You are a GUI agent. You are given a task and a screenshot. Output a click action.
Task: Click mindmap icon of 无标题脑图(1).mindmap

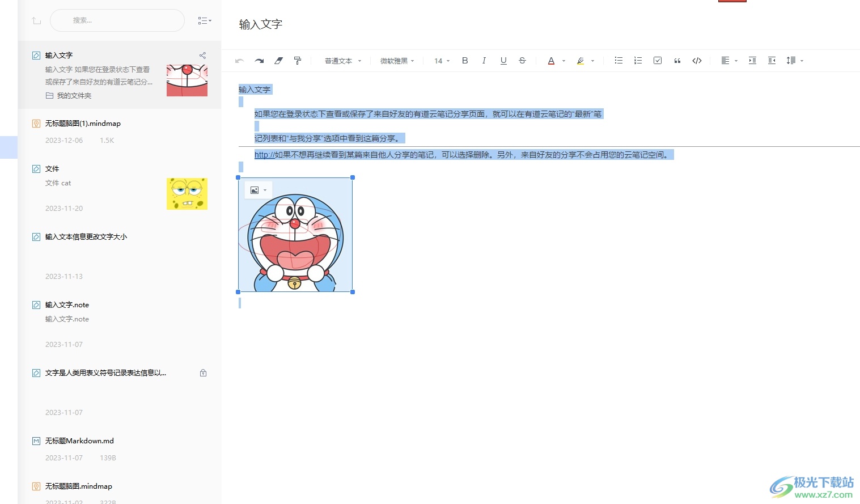pos(36,124)
